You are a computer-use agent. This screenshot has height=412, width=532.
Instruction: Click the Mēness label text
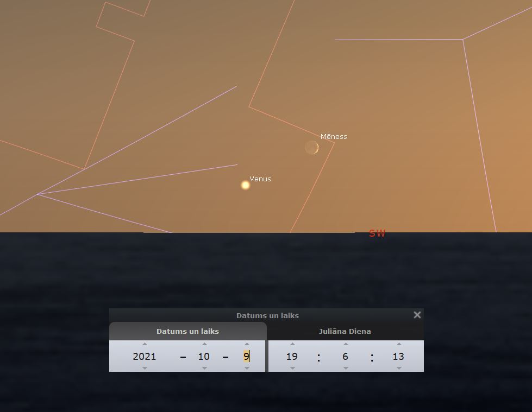[x=334, y=137]
